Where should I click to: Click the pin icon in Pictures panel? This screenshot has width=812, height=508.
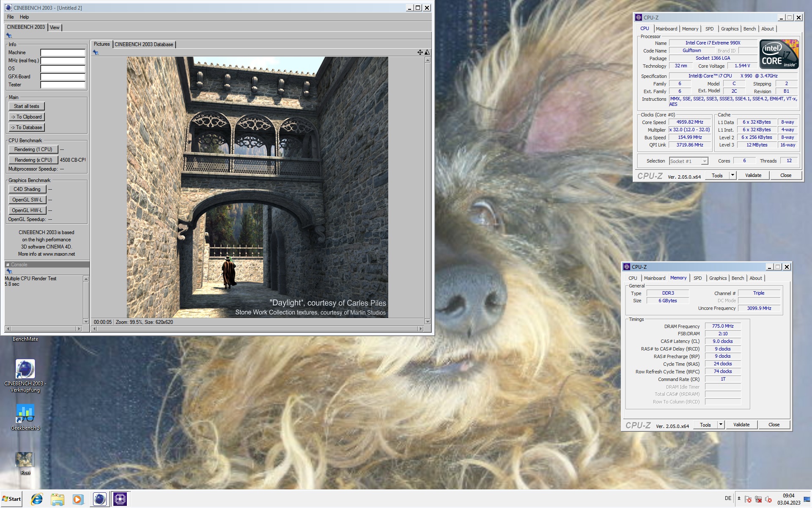(x=96, y=52)
